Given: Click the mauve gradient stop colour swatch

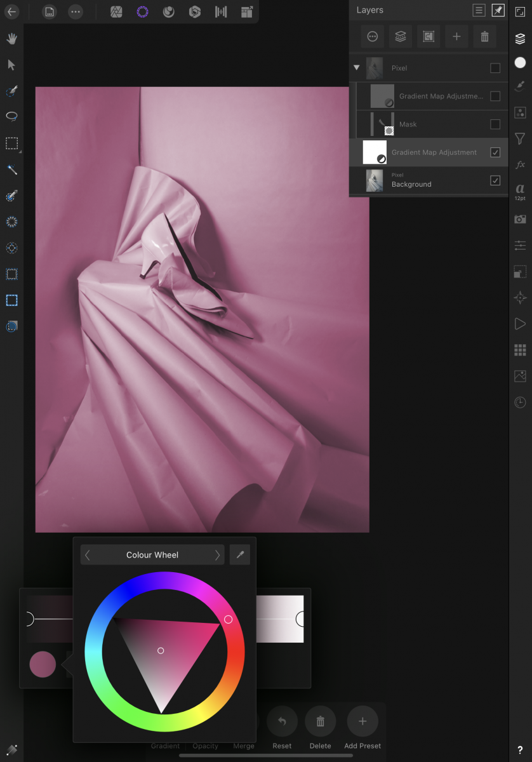Looking at the screenshot, I should pos(43,664).
